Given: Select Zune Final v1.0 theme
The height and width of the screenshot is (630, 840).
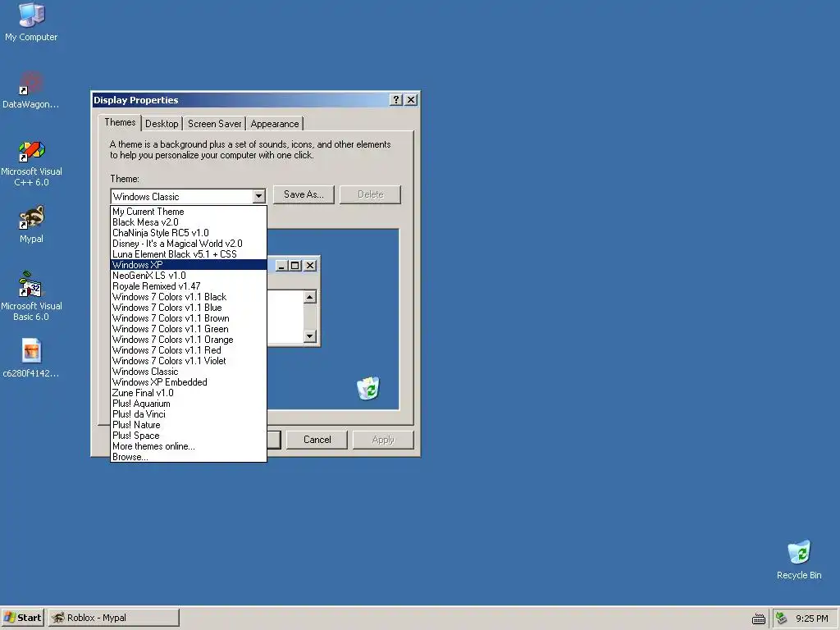Looking at the screenshot, I should coord(189,393).
